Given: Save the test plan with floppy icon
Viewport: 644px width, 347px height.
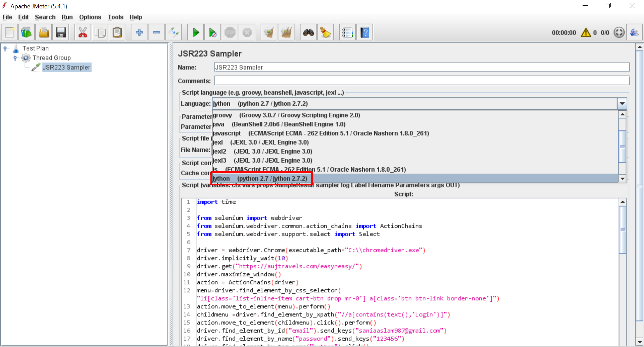Looking at the screenshot, I should 61,33.
